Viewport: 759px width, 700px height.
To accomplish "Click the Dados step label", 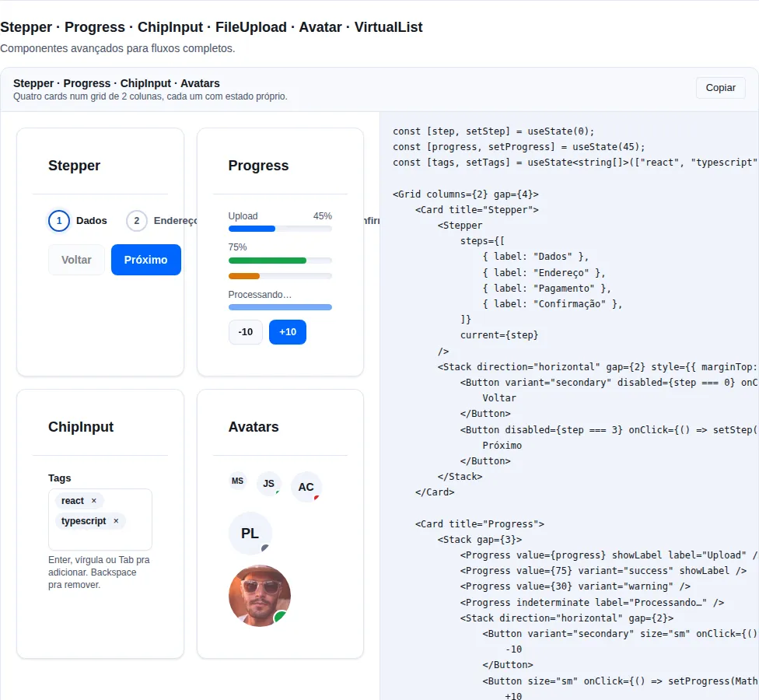I will [92, 221].
